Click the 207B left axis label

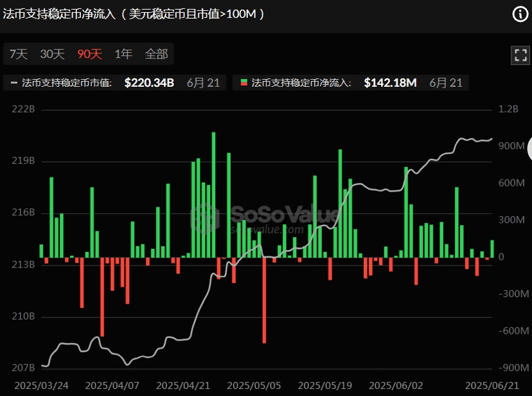(23, 368)
